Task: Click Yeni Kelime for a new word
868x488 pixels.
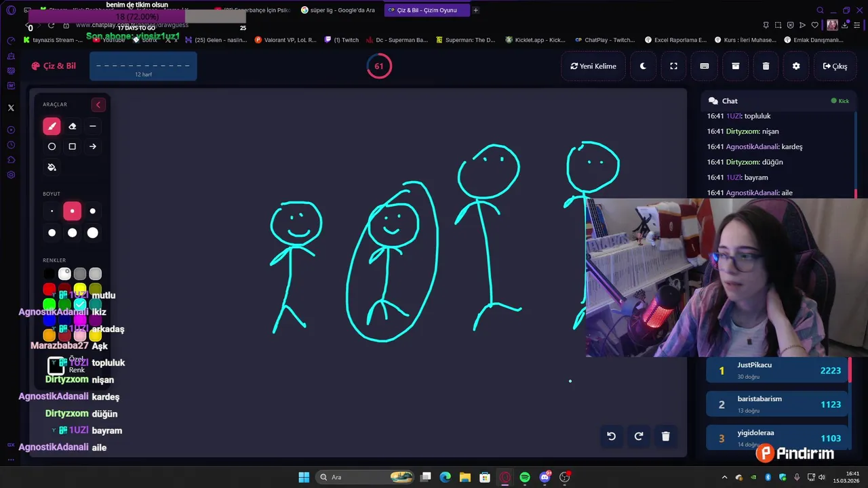Action: (x=593, y=66)
